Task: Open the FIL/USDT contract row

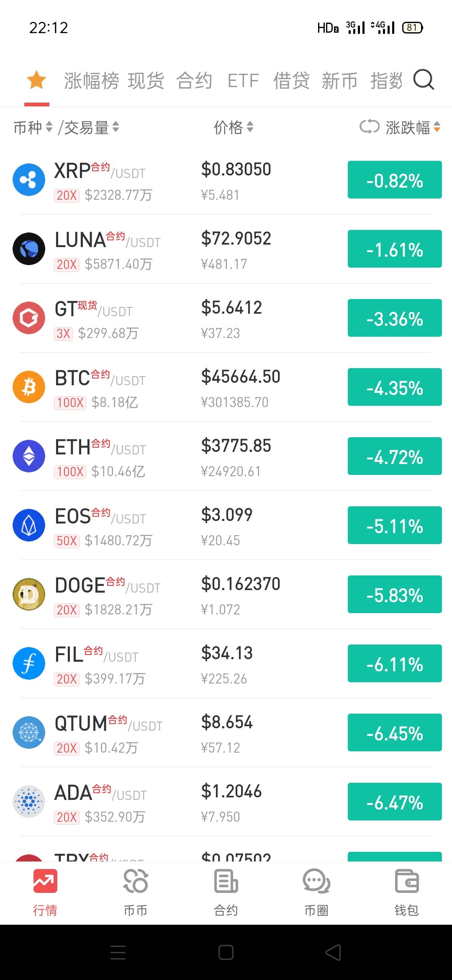Action: [226, 663]
